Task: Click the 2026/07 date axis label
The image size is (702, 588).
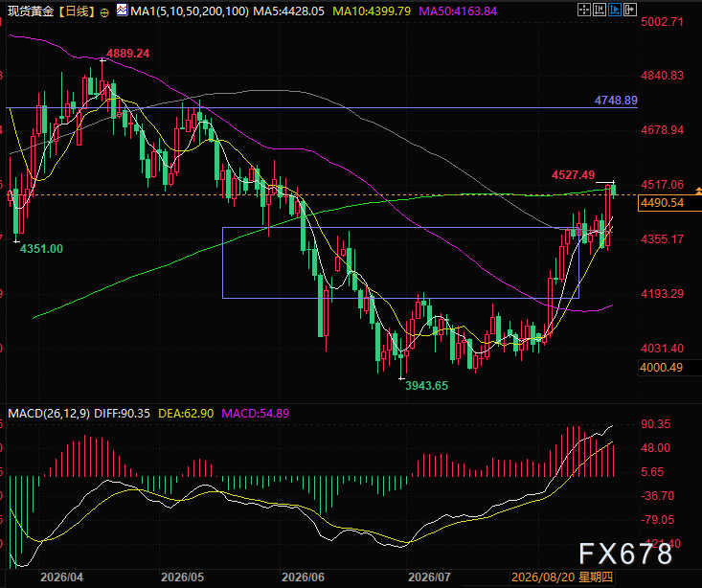Action: click(x=429, y=577)
